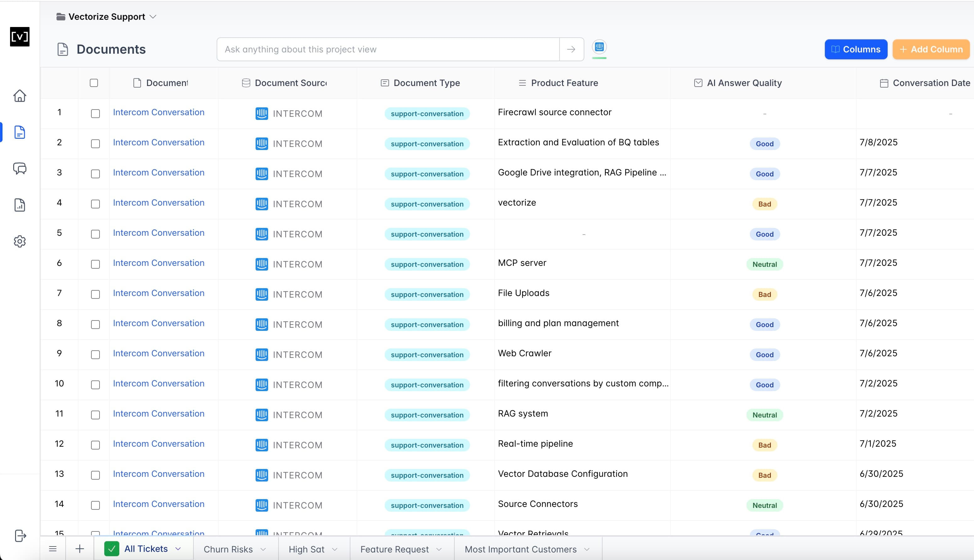Image resolution: width=974 pixels, height=560 pixels.
Task: Toggle the select-all header checkbox
Action: pos(94,83)
